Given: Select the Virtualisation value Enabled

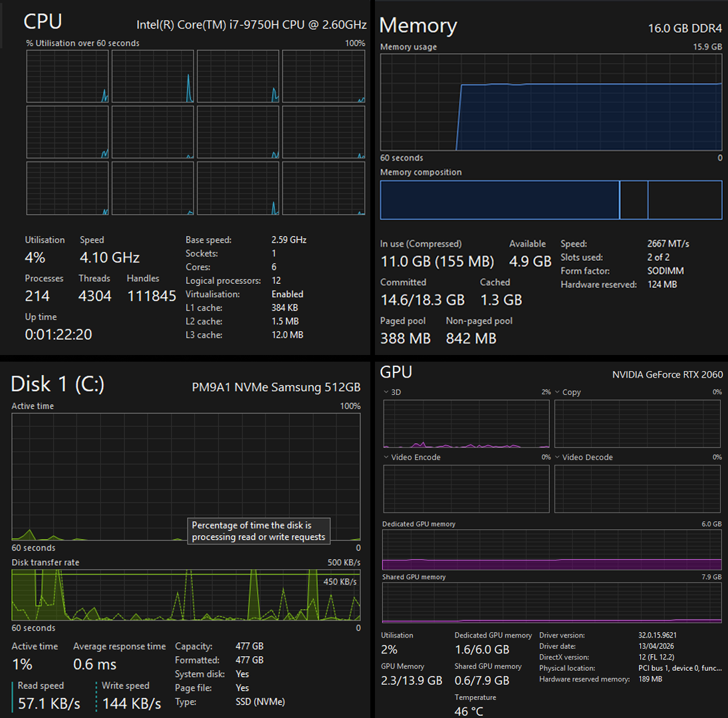Looking at the screenshot, I should [287, 295].
